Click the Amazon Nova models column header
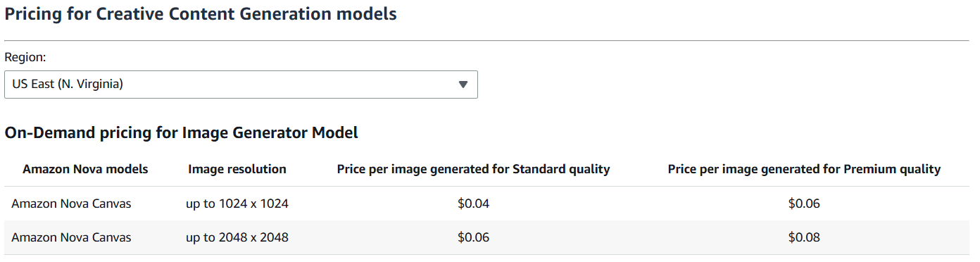The width and height of the screenshot is (980, 262). coord(85,169)
